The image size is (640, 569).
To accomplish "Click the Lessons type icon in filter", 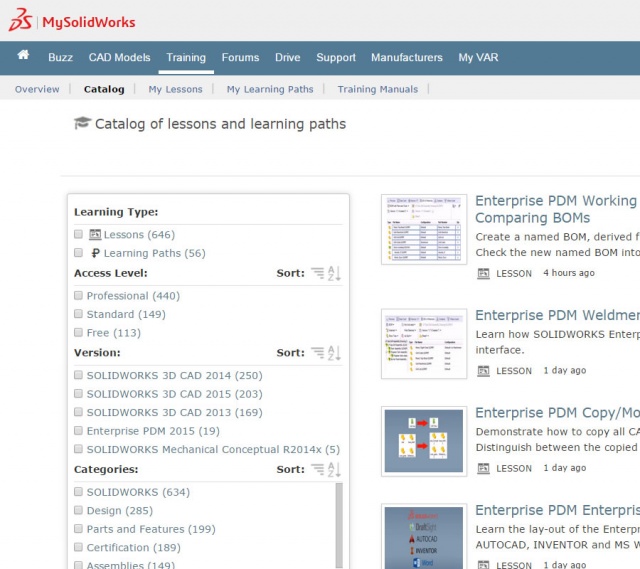I will pyautogui.click(x=95, y=234).
